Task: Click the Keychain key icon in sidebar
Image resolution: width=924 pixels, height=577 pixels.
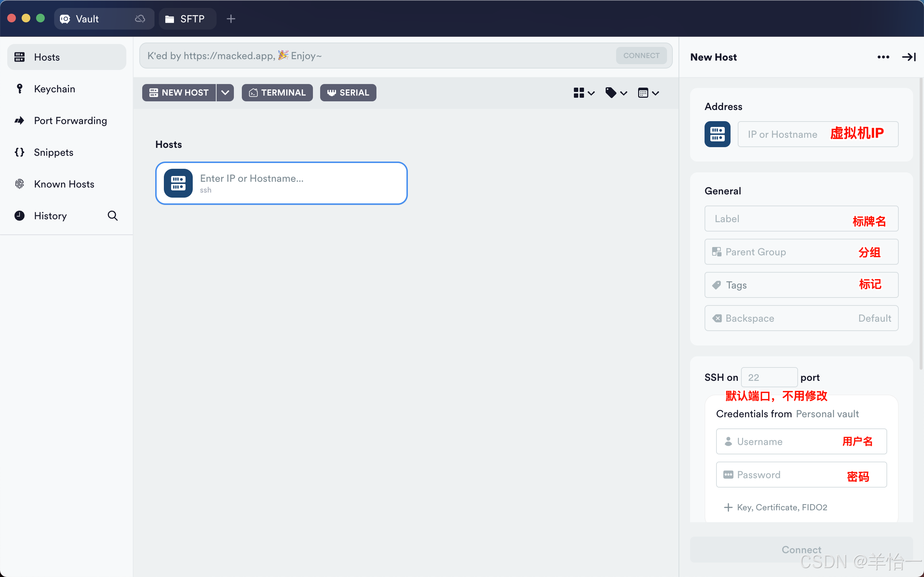Action: [x=19, y=89]
